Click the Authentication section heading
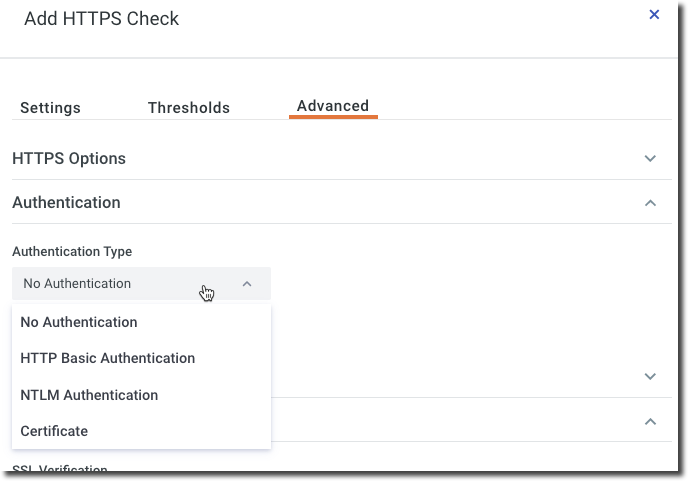The image size is (688, 481). pyautogui.click(x=66, y=203)
